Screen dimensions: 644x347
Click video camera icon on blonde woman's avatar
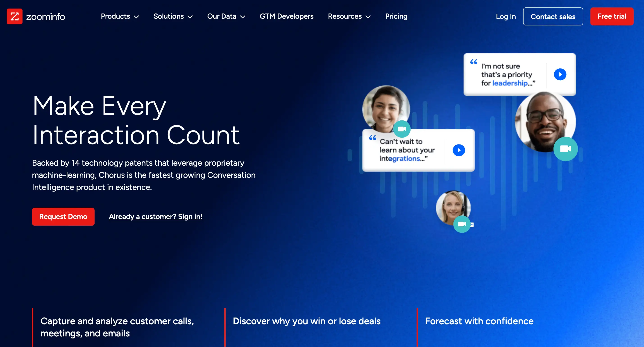[x=462, y=224]
